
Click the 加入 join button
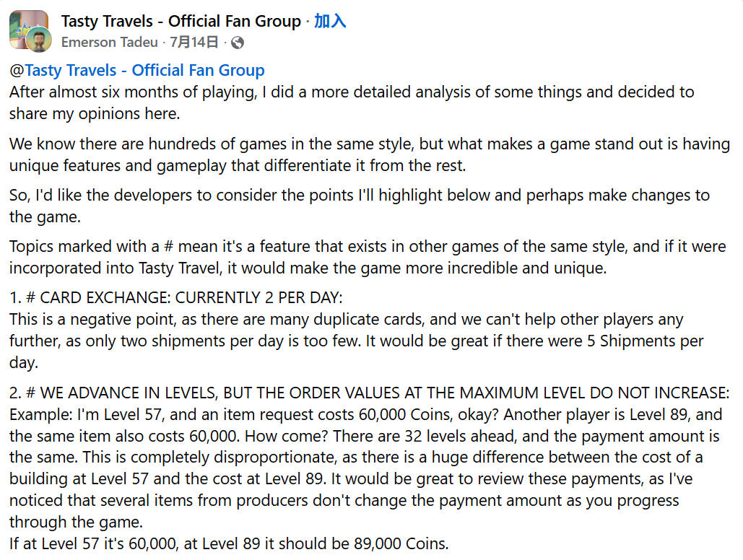click(x=330, y=21)
